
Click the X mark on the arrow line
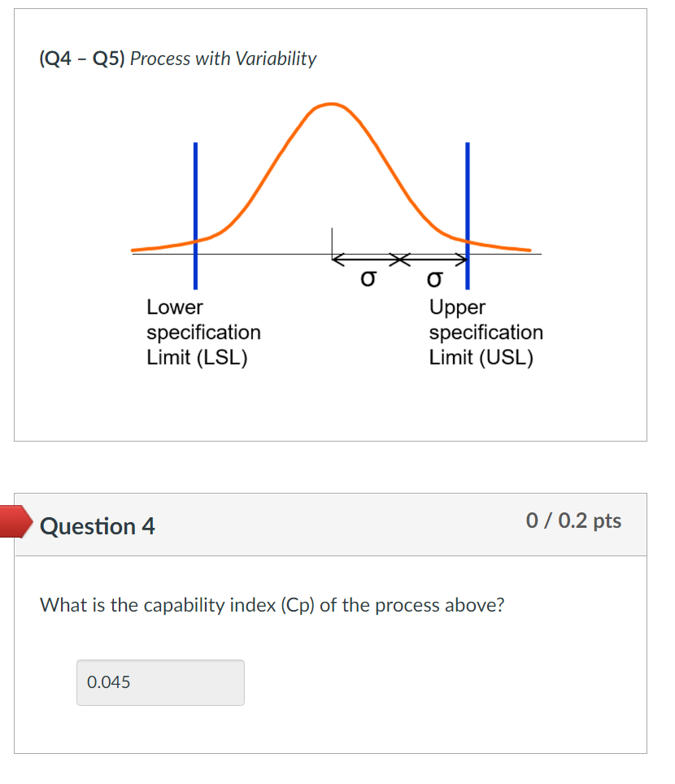400,259
